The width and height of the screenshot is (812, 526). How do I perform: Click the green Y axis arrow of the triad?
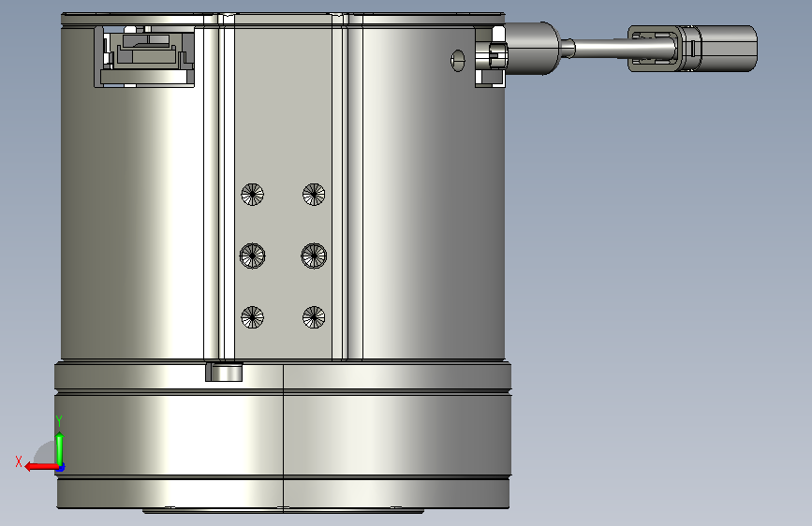click(x=60, y=448)
